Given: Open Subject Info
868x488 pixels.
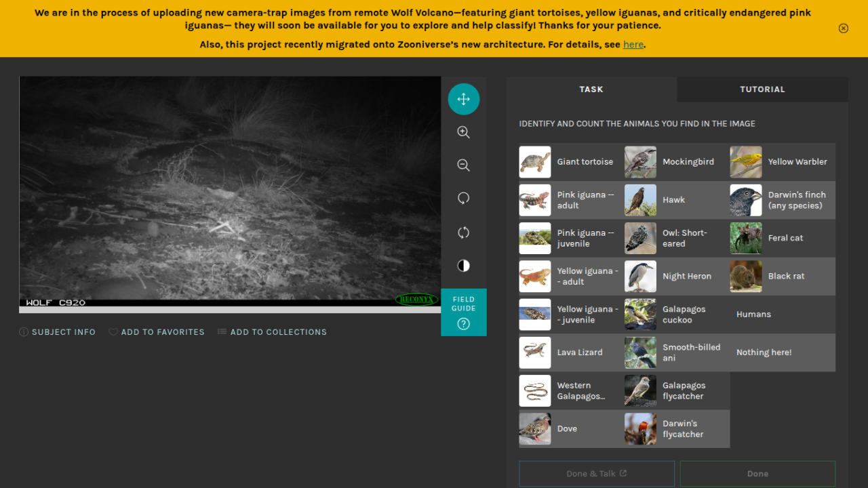Looking at the screenshot, I should (58, 332).
